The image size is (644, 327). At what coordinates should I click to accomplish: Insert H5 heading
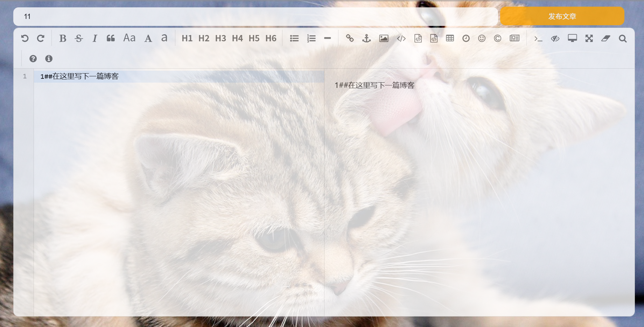click(x=254, y=38)
